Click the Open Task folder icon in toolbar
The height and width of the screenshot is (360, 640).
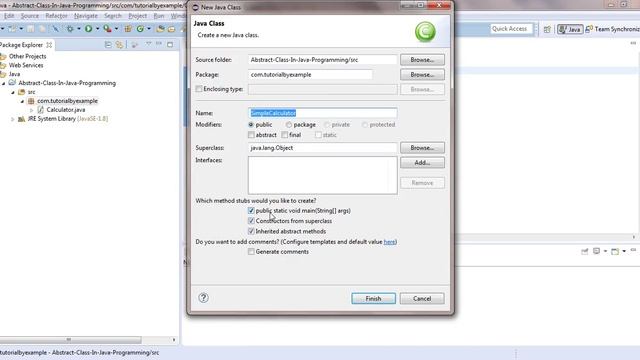click(x=171, y=29)
